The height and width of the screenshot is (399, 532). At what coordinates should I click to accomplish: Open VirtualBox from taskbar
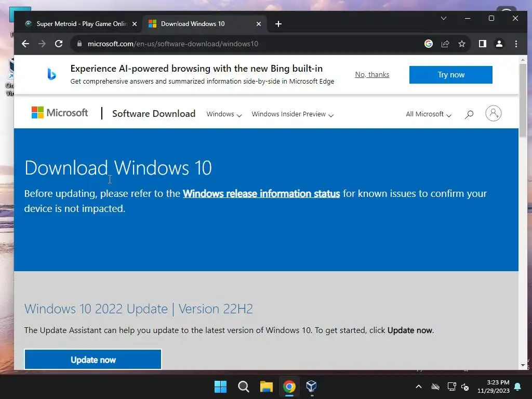point(312,386)
